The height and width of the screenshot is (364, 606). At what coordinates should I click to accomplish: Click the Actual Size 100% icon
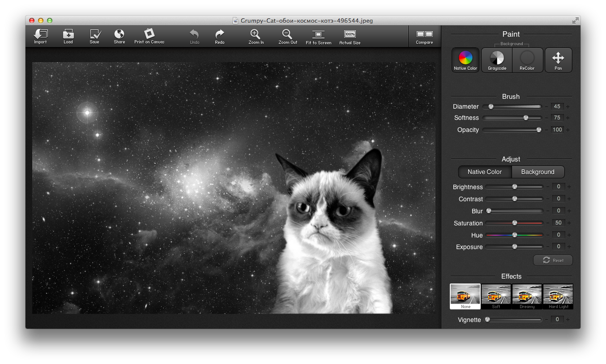click(350, 34)
